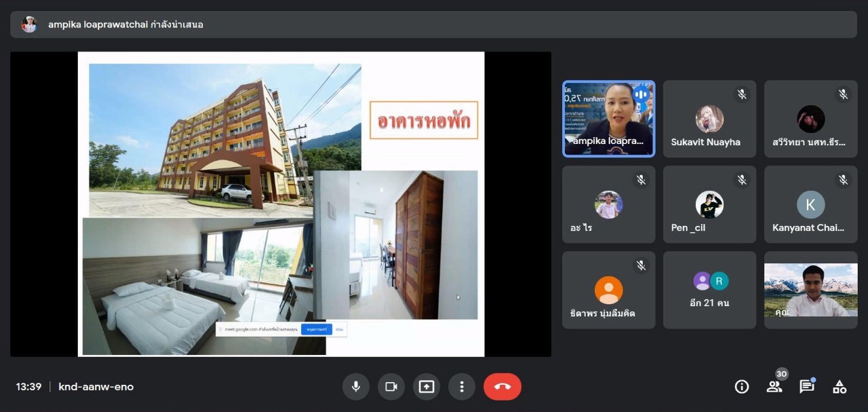Click presenter avatar in top banner
868x412 pixels.
click(x=29, y=24)
